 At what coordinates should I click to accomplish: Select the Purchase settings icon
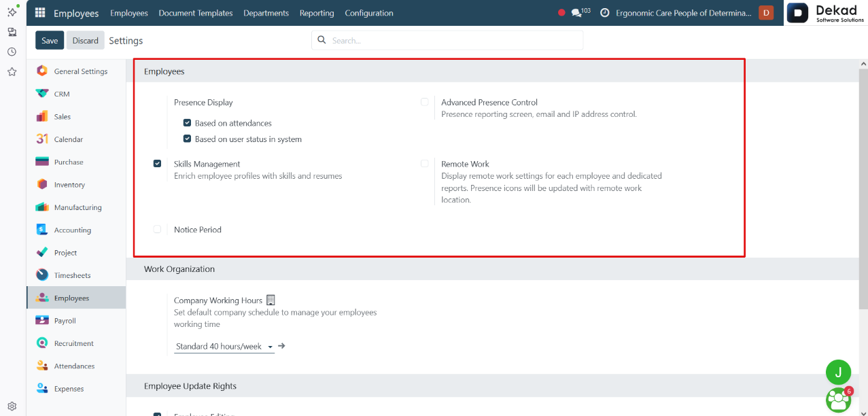pyautogui.click(x=42, y=162)
